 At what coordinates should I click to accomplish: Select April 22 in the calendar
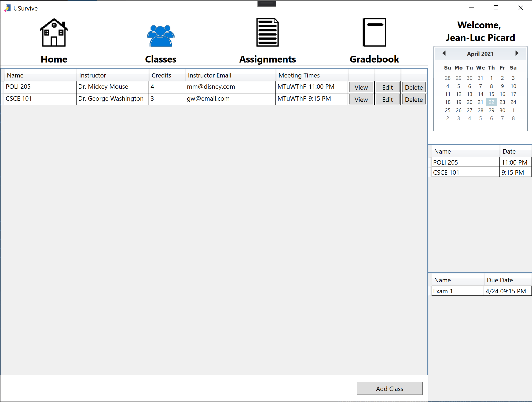[x=491, y=102]
